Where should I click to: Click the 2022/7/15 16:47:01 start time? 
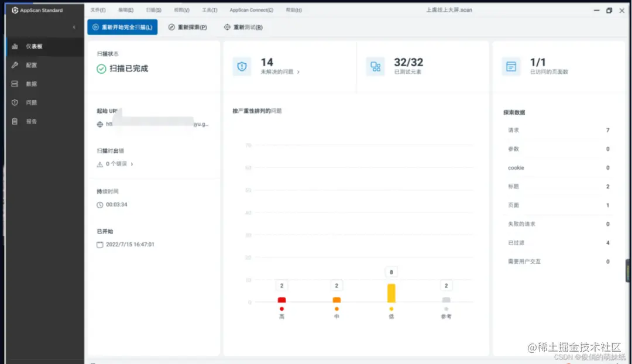coord(130,245)
